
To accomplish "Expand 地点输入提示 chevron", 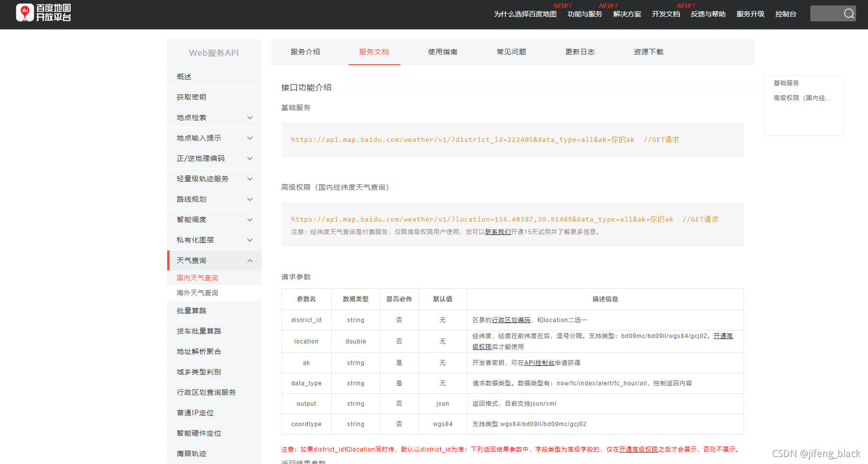I will coord(250,138).
